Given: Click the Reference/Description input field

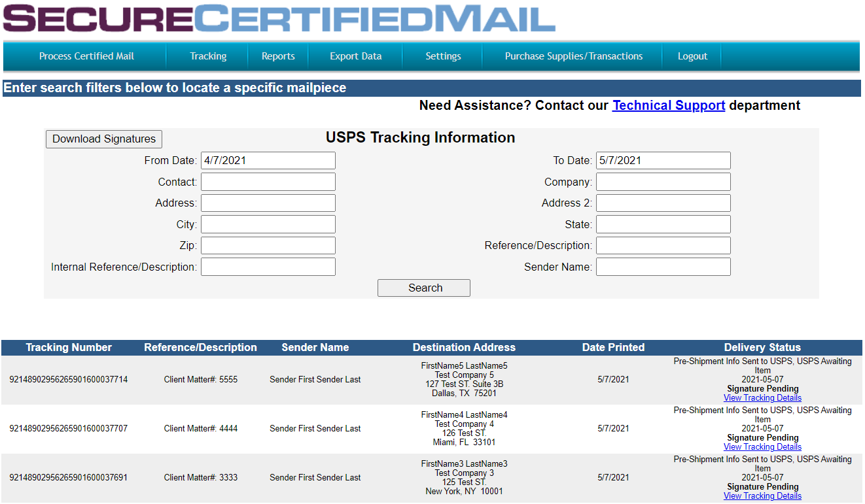Looking at the screenshot, I should (x=663, y=245).
